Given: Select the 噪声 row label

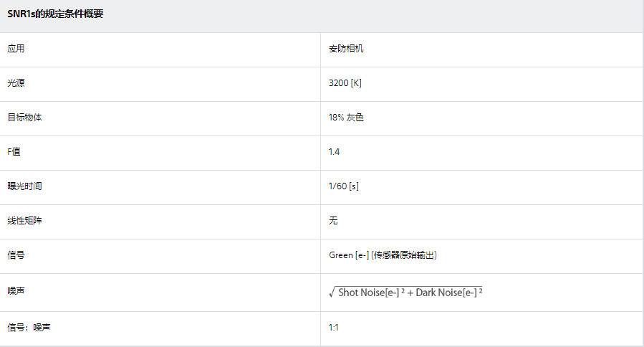Looking at the screenshot, I should (16, 291).
